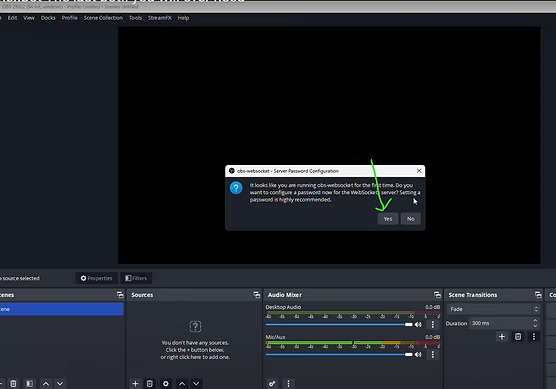Pop out the Audio Mixer dock

tap(437, 295)
